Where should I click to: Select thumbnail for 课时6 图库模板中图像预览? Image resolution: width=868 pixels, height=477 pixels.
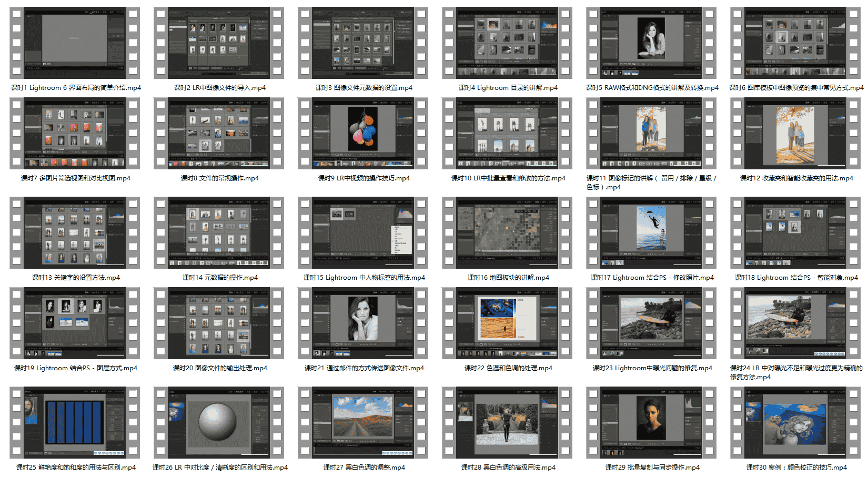(795, 43)
